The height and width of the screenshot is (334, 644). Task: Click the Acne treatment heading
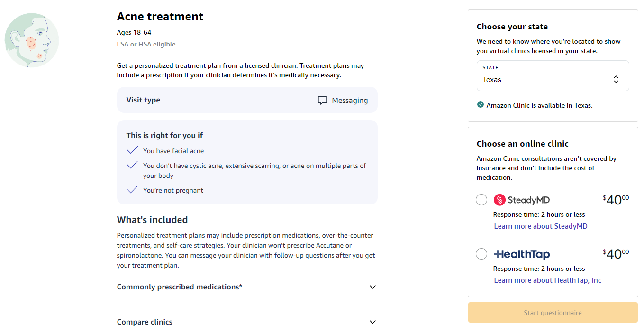click(160, 17)
